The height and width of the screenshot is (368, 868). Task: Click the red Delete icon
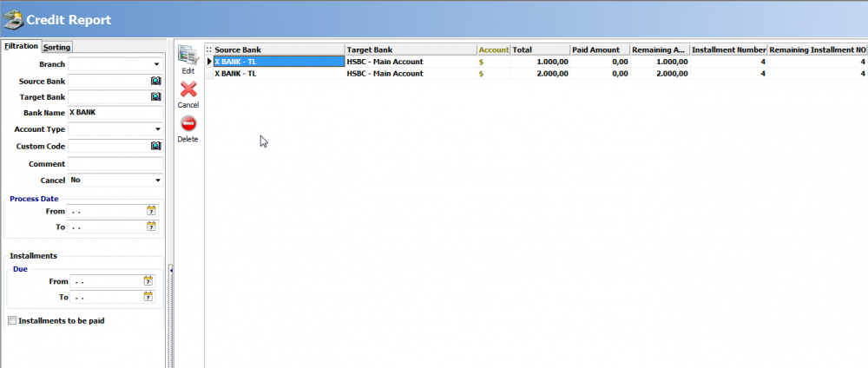(188, 123)
